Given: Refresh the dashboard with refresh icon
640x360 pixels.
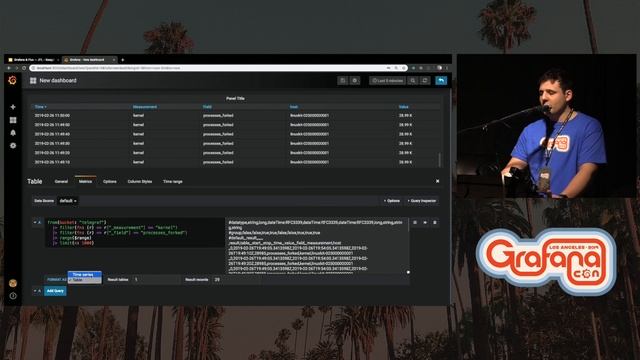Looking at the screenshot, I should pos(425,80).
